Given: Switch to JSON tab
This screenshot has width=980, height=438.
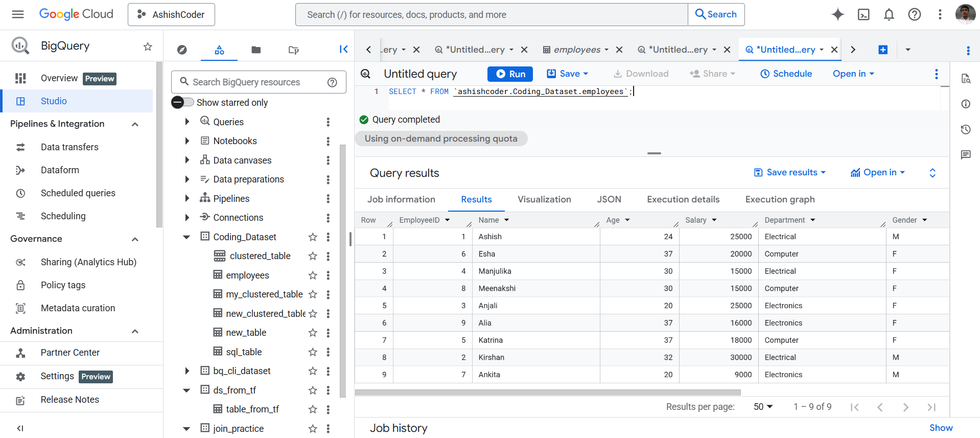Looking at the screenshot, I should coord(609,199).
